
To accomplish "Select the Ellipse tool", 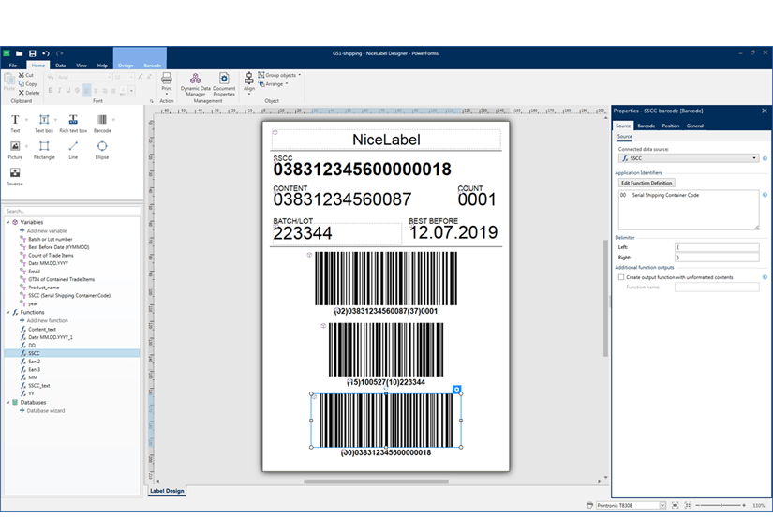I will pos(102,150).
